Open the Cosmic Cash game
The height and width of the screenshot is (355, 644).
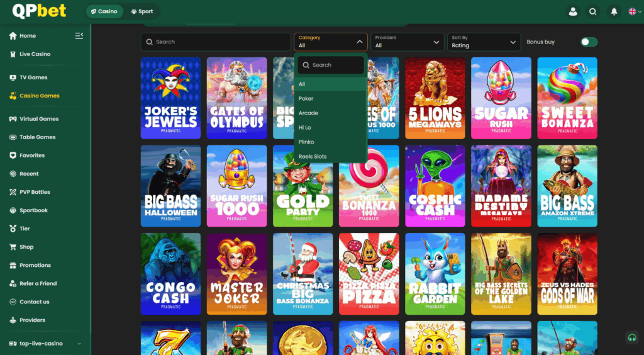coord(435,186)
